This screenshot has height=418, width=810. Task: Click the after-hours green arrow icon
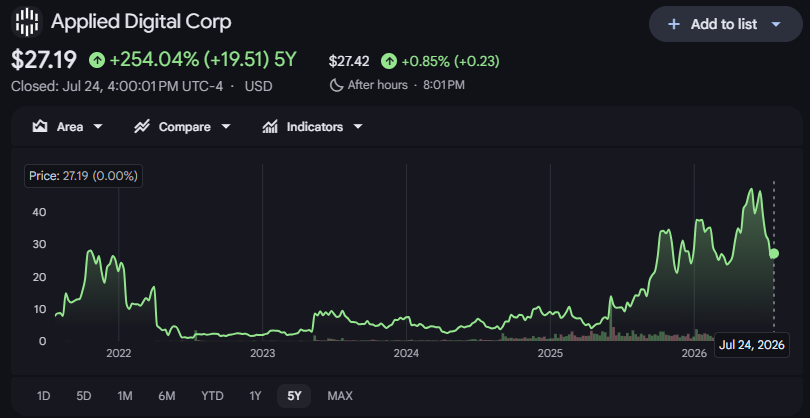coord(389,61)
